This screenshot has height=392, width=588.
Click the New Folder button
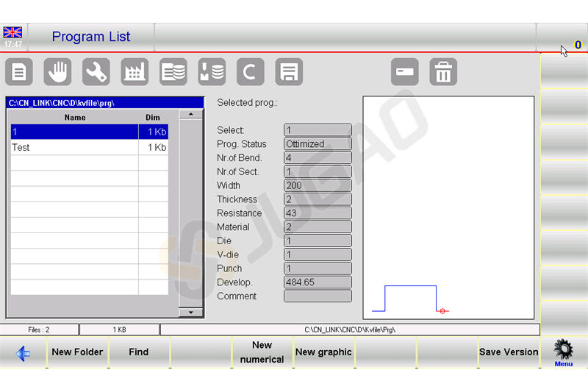tap(77, 352)
